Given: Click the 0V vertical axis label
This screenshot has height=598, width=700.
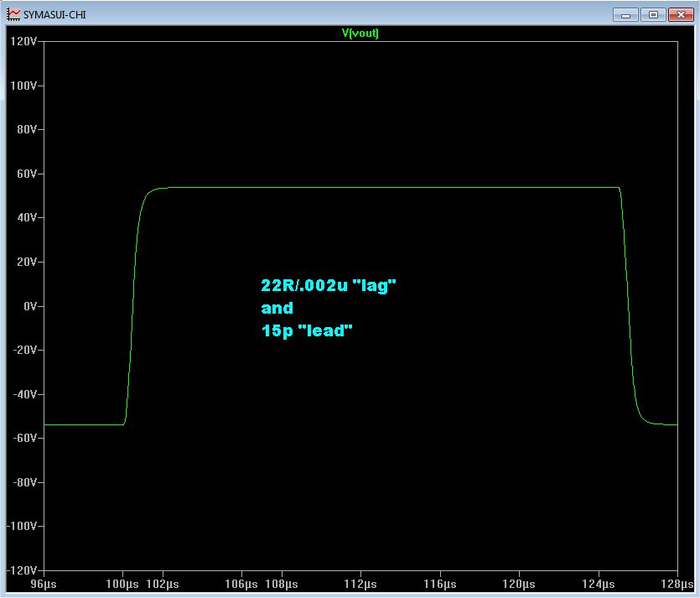Looking at the screenshot, I should (30, 306).
